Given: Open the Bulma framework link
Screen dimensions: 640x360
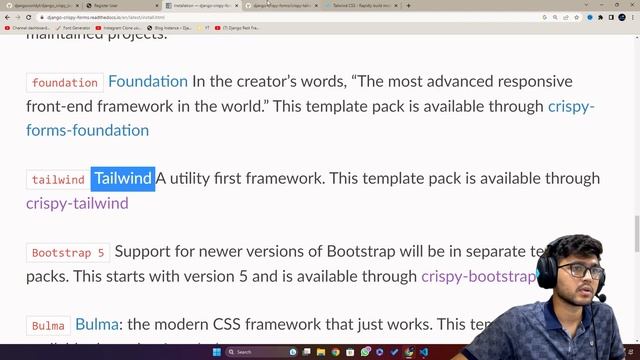Looking at the screenshot, I should click(97, 324).
